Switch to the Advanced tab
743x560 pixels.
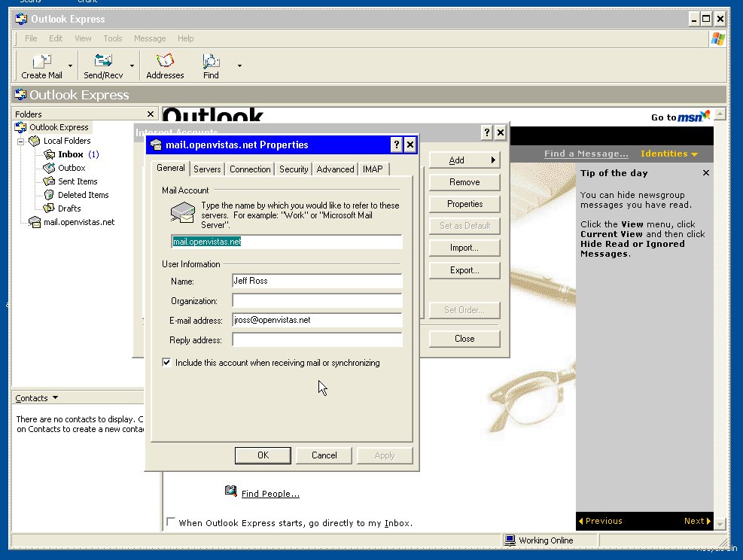335,169
